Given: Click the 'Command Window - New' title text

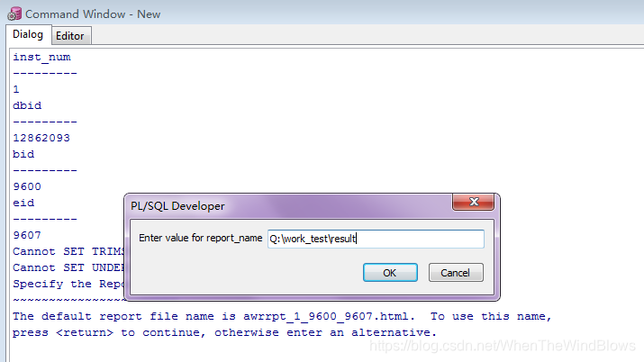Looking at the screenshot, I should click(x=93, y=14).
